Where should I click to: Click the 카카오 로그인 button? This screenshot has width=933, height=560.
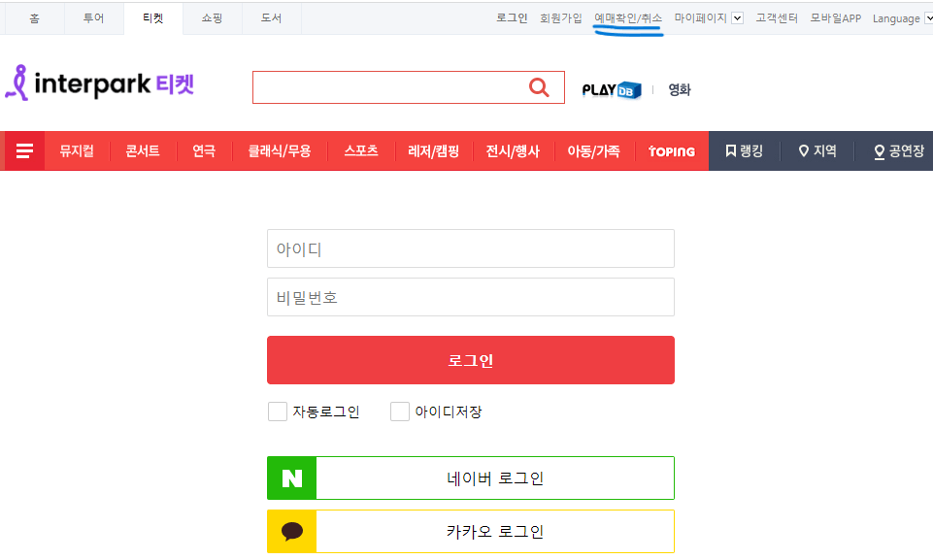(471, 531)
